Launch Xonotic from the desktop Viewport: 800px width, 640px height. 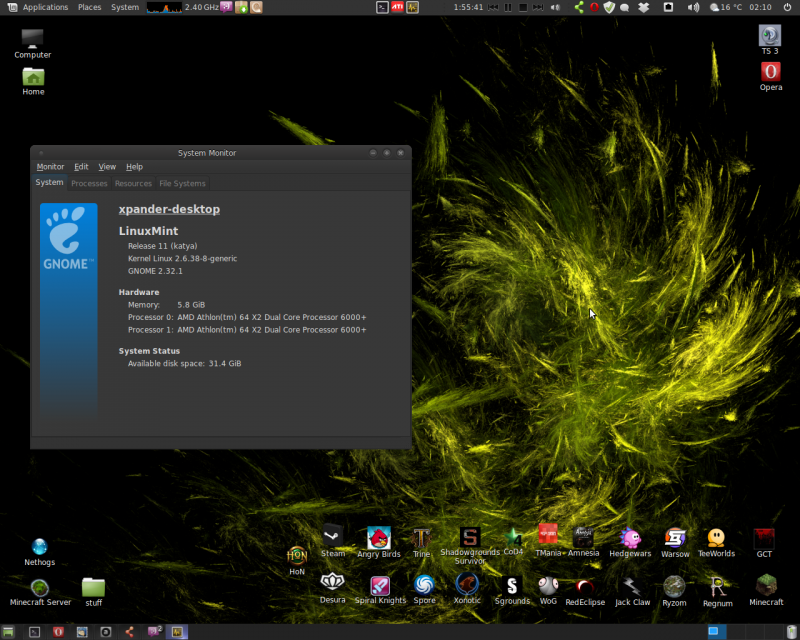click(x=467, y=589)
